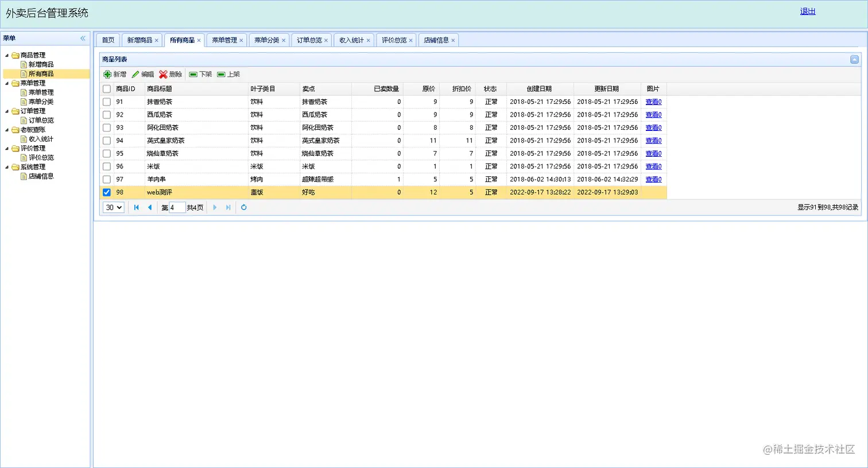Collapse the 商品管理 tree node
This screenshot has height=468, width=868.
[x=7, y=55]
